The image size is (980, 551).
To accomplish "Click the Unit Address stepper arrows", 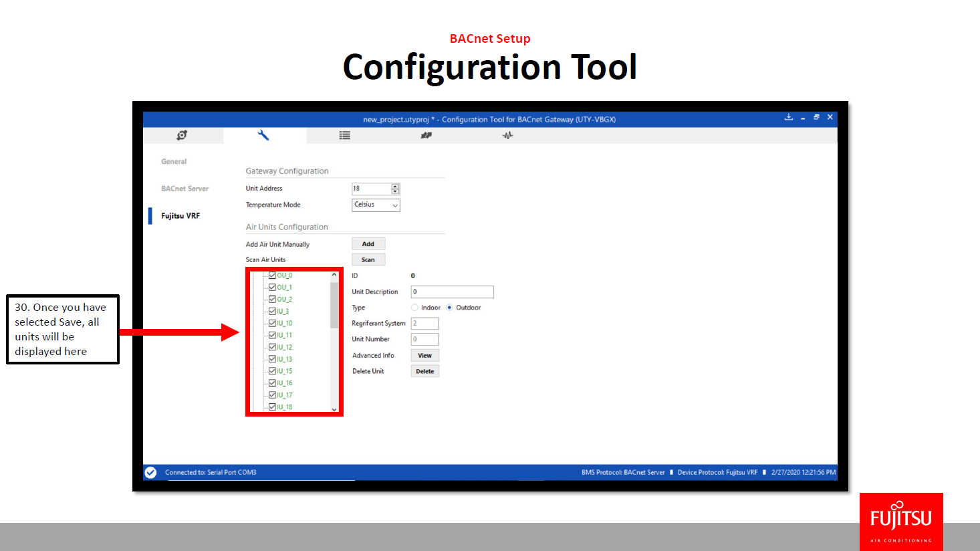I will (x=395, y=189).
